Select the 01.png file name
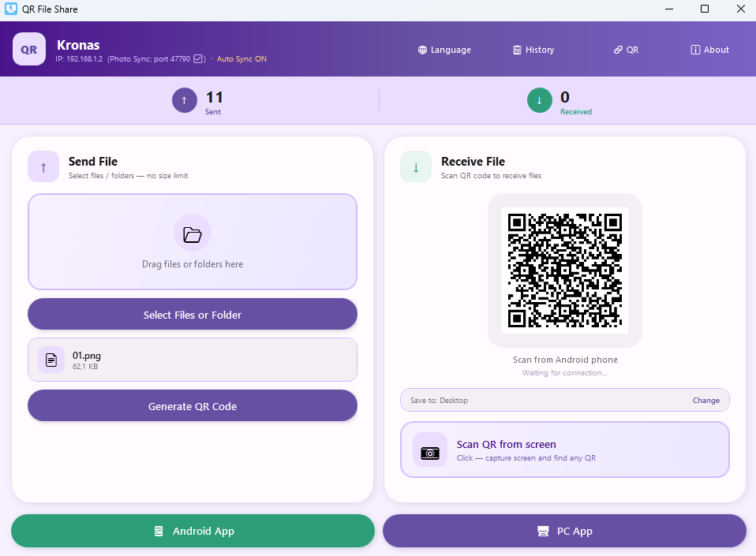 [x=86, y=356]
